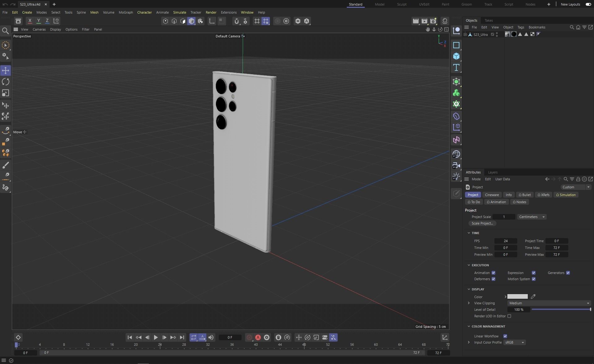Go to start of animation
The height and width of the screenshot is (364, 594).
click(130, 337)
